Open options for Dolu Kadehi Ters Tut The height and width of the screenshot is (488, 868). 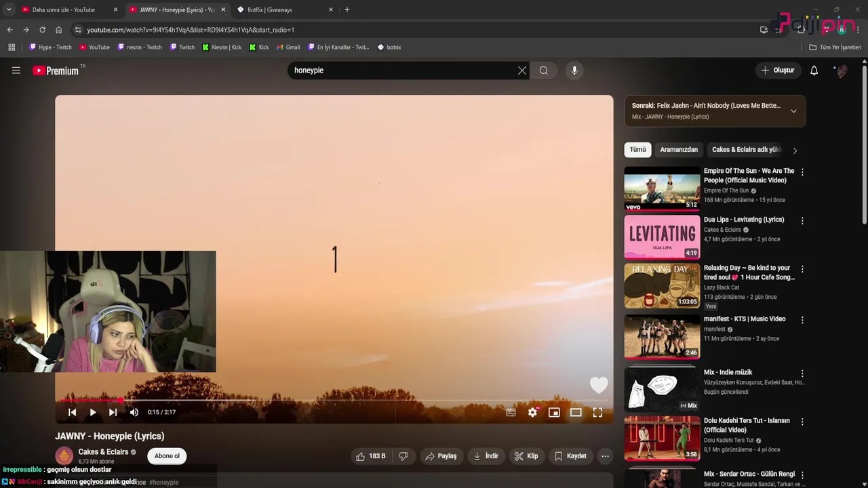pos(802,422)
